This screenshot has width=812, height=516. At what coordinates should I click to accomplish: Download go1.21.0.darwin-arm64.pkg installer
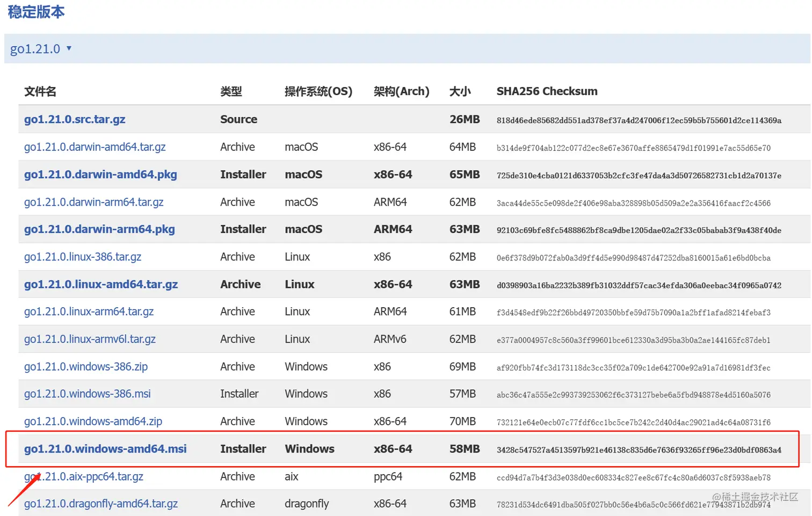point(99,229)
